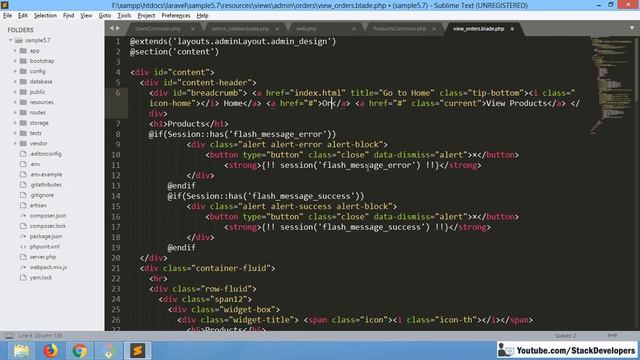Open the Selection menu
The width and height of the screenshot is (640, 360).
pos(45,16)
